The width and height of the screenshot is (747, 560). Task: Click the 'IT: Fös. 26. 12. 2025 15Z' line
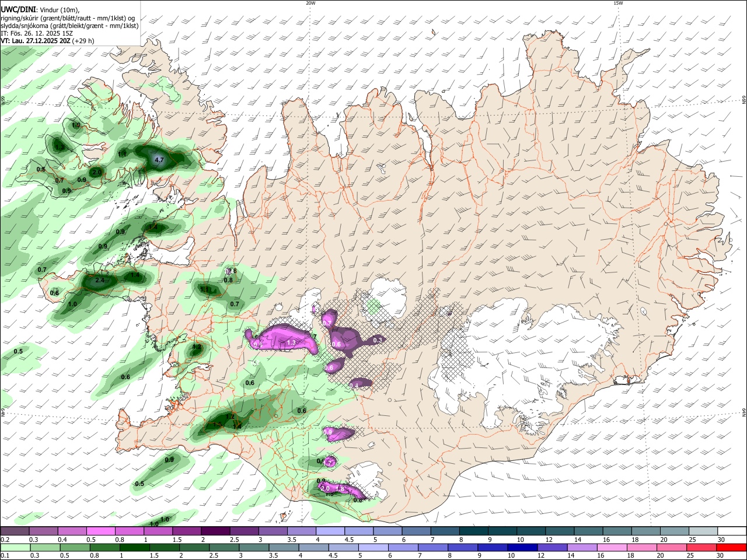coord(37,33)
